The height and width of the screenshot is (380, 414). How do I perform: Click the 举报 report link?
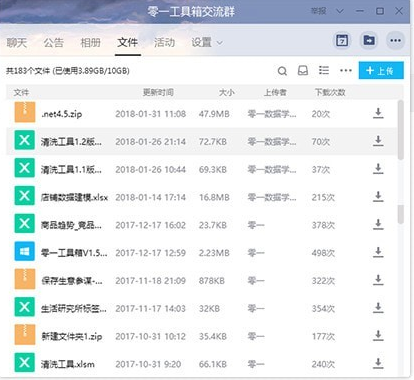318,11
